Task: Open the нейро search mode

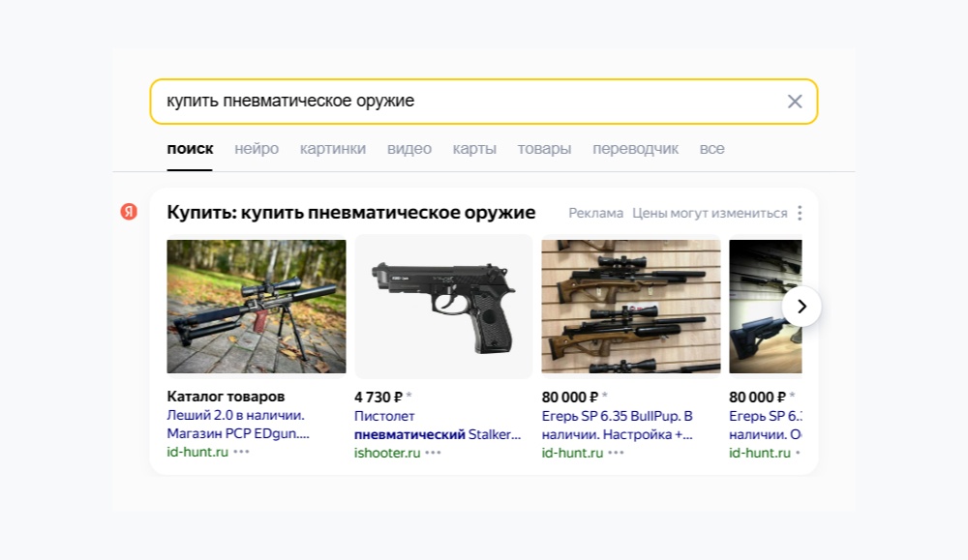Action: click(257, 148)
